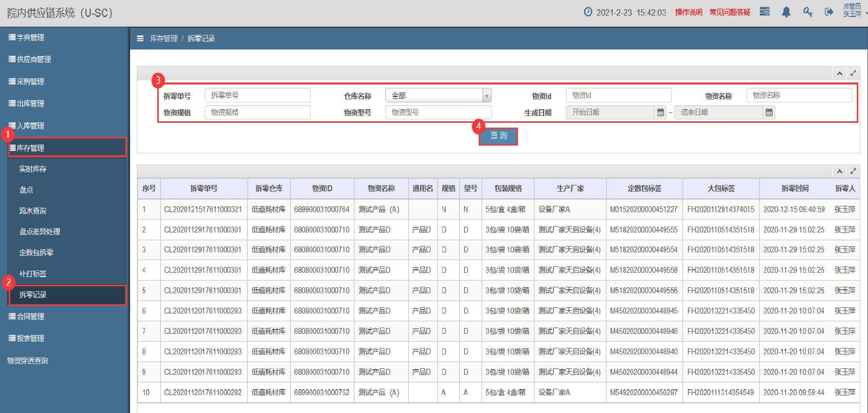Image resolution: width=868 pixels, height=413 pixels.
Task: Click the clock icon beside the date
Action: tap(588, 12)
